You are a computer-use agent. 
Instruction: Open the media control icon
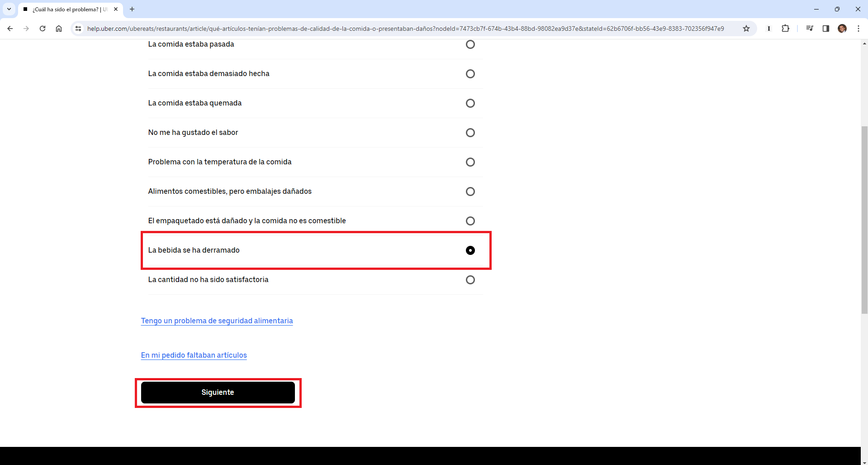[x=810, y=29]
